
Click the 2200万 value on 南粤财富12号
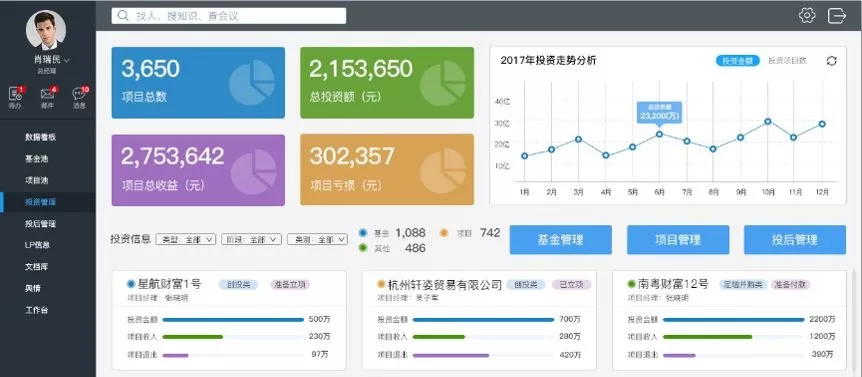click(822, 319)
